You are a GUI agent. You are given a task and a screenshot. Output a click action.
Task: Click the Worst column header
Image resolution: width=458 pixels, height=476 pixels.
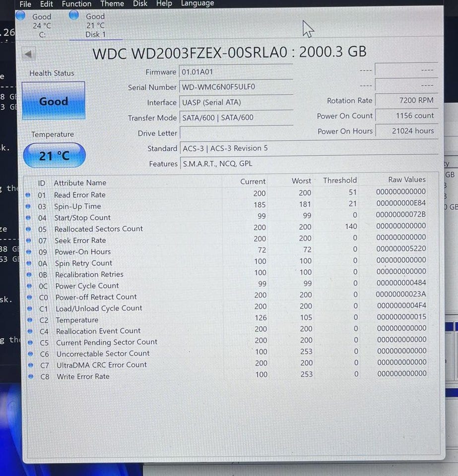pyautogui.click(x=301, y=180)
